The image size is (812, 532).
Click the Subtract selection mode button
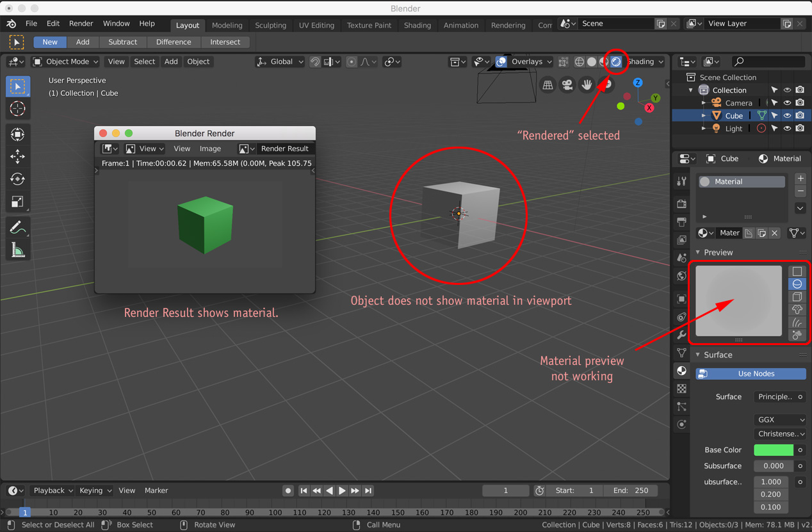tap(122, 42)
